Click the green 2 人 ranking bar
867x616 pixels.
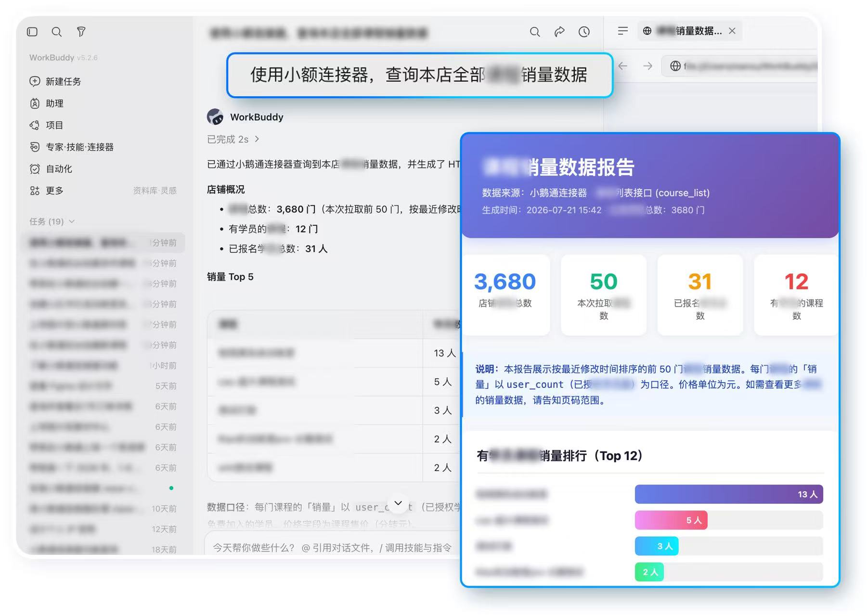click(649, 572)
